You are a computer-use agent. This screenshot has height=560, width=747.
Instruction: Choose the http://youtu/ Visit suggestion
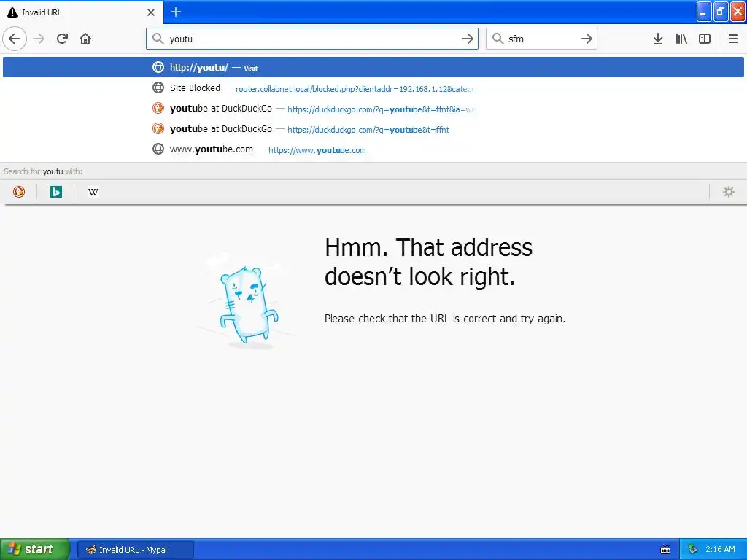(x=373, y=67)
